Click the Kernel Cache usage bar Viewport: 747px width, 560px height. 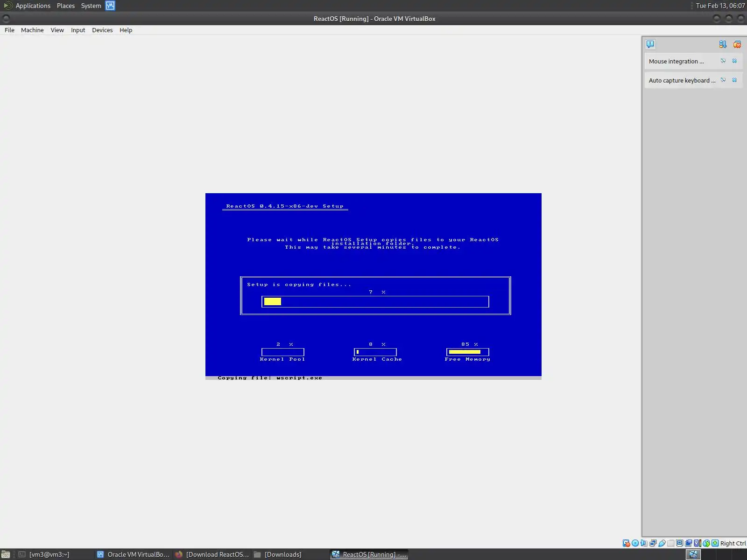click(375, 352)
